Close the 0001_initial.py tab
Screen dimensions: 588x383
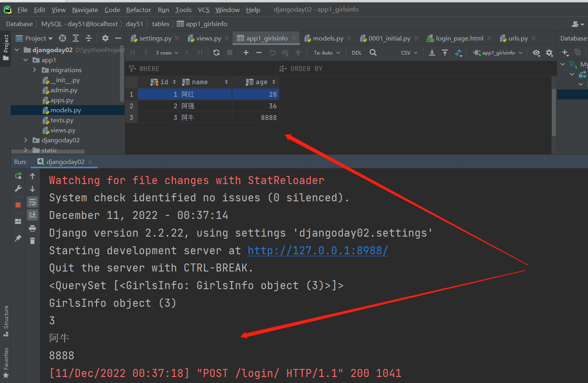(416, 38)
